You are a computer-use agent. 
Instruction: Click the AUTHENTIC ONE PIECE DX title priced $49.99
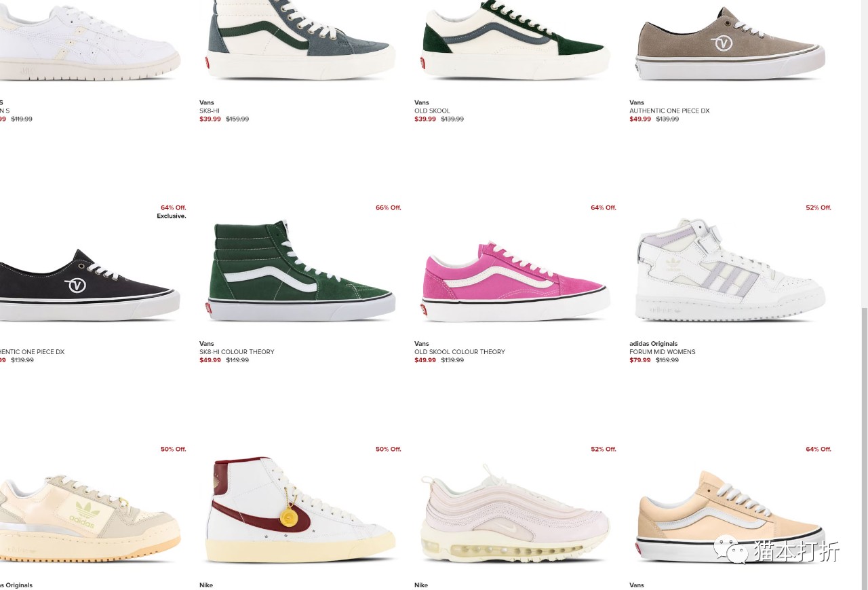pyautogui.click(x=669, y=111)
